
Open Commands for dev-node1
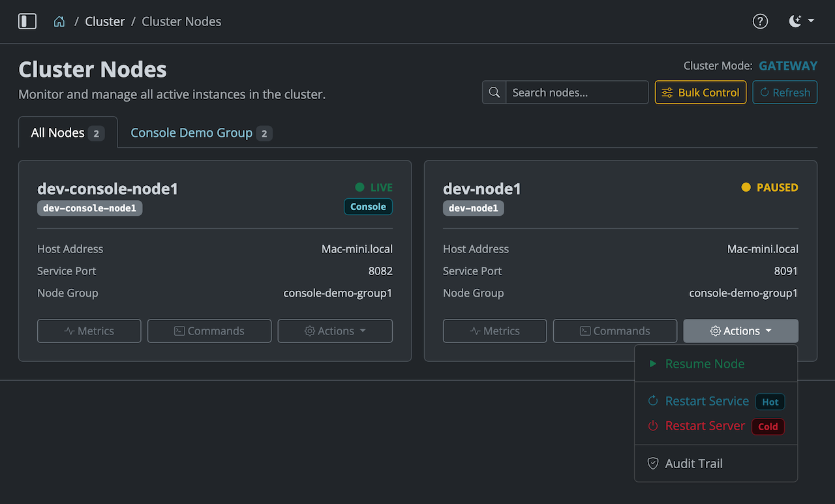(x=615, y=331)
